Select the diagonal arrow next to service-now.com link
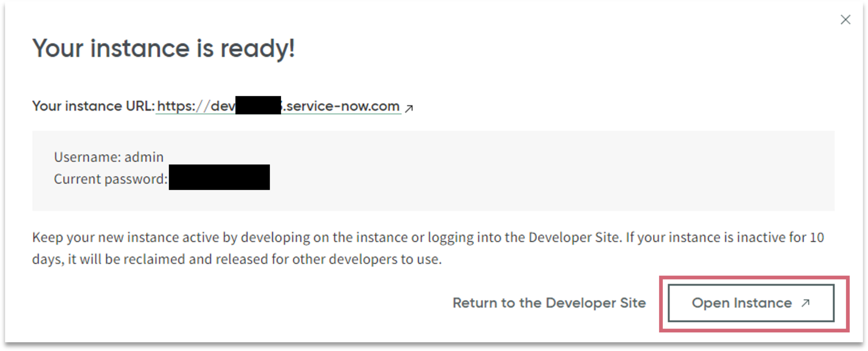868x351 pixels. click(x=408, y=108)
